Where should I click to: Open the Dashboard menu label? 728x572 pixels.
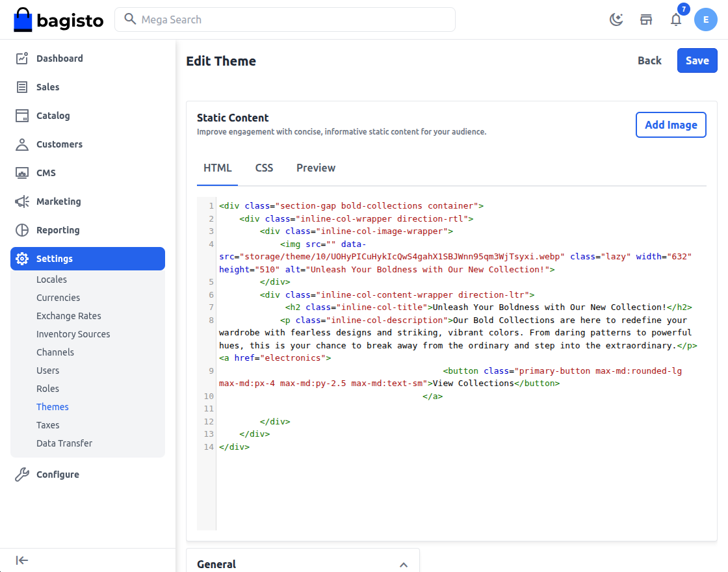[59, 58]
